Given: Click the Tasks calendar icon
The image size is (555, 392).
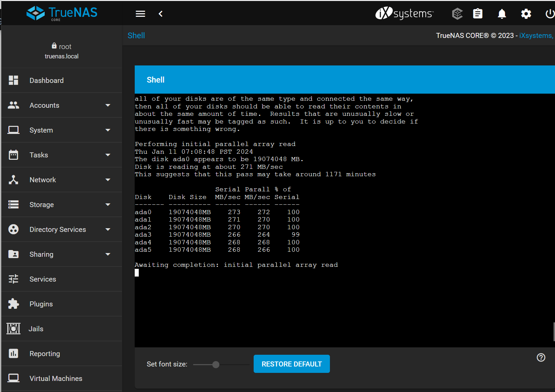Looking at the screenshot, I should (x=13, y=155).
